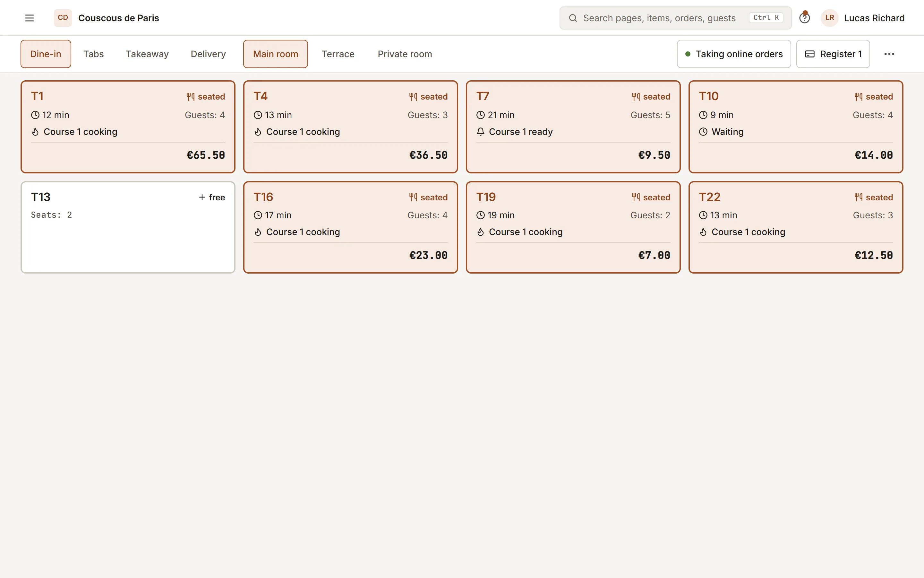Select the Private room area
Screen dimensions: 924x578
pyautogui.click(x=405, y=54)
